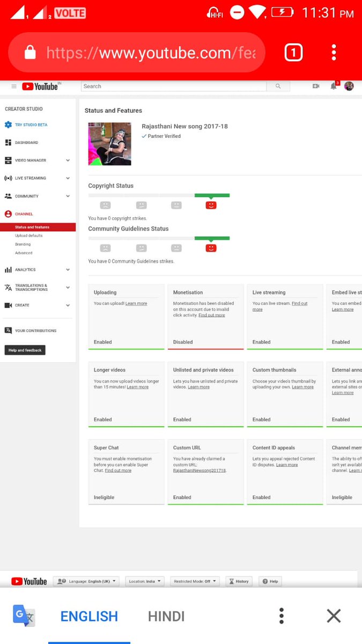Open the account avatar menu
Screen dimensions: 362x644
349,86
